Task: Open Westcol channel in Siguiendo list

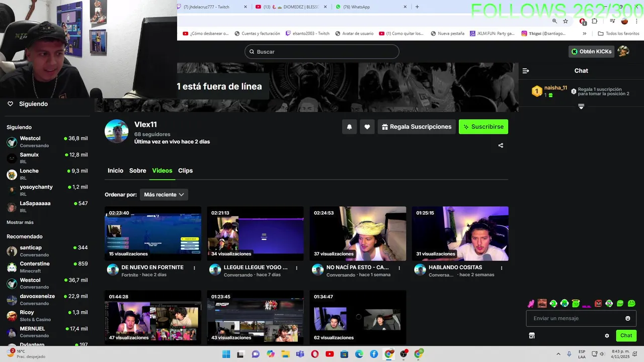Action: pyautogui.click(x=47, y=142)
